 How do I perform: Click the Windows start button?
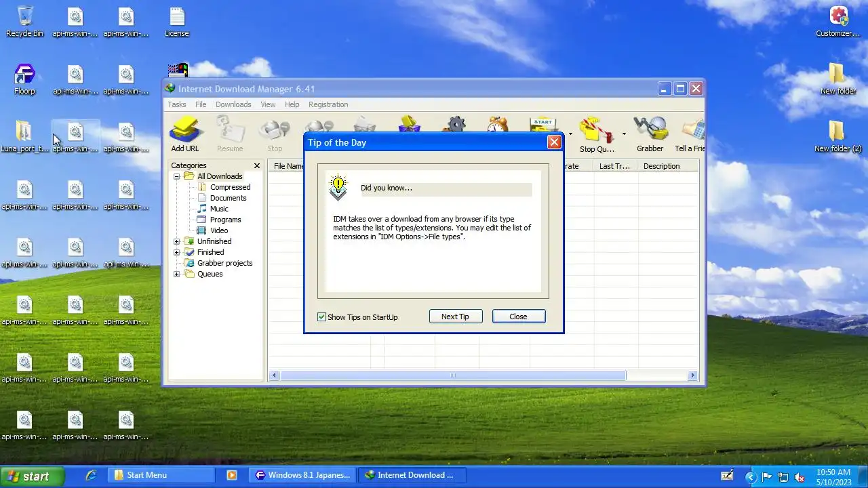pyautogui.click(x=32, y=476)
